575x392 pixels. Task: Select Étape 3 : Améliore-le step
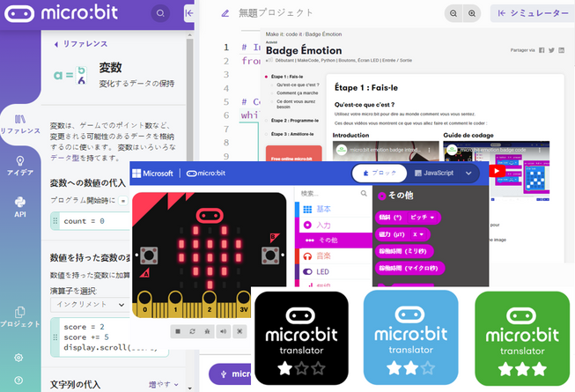point(292,134)
